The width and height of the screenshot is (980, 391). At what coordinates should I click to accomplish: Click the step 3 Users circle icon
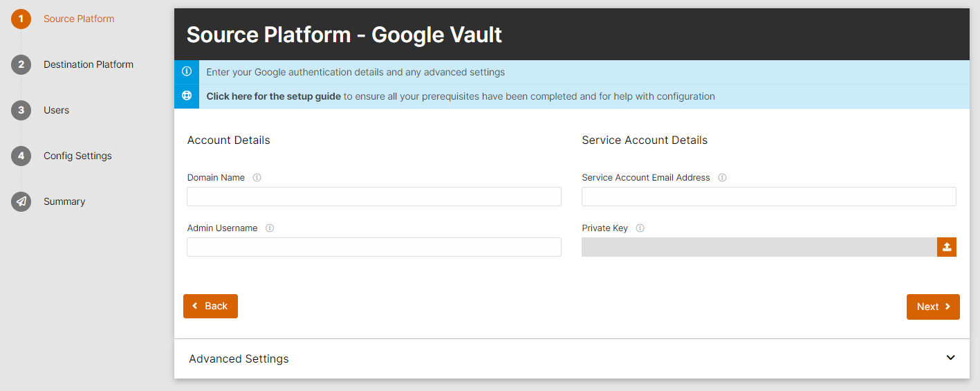tap(21, 110)
